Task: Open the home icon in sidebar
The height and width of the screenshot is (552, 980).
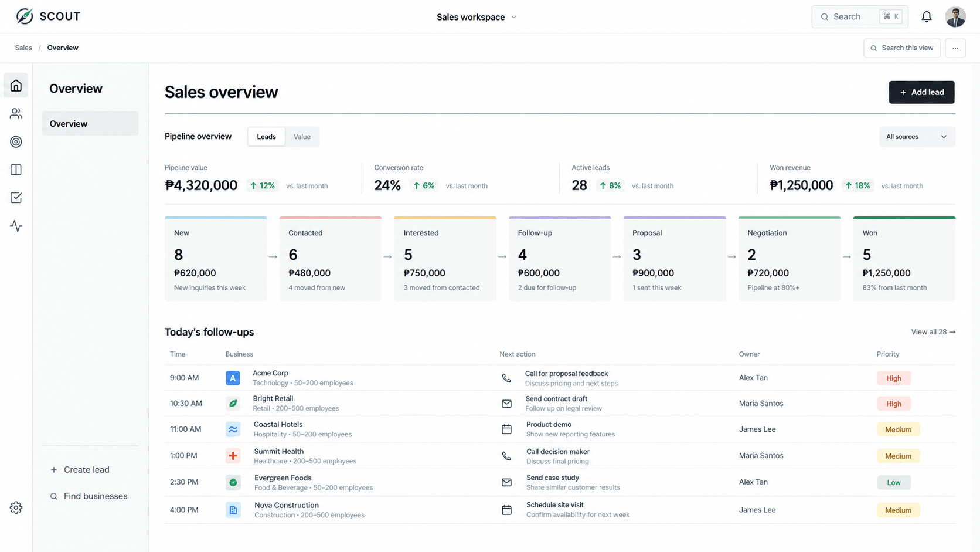Action: coord(16,86)
